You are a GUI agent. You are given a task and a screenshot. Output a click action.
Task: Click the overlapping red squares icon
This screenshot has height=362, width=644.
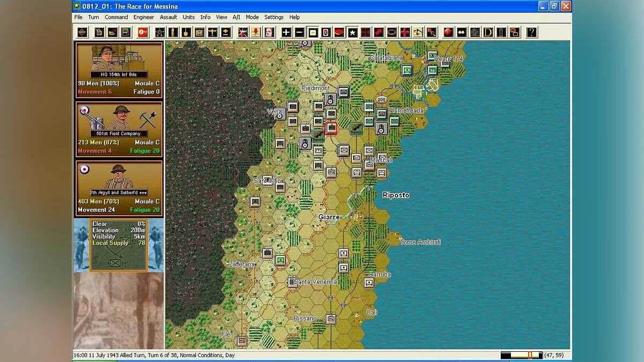(x=514, y=32)
